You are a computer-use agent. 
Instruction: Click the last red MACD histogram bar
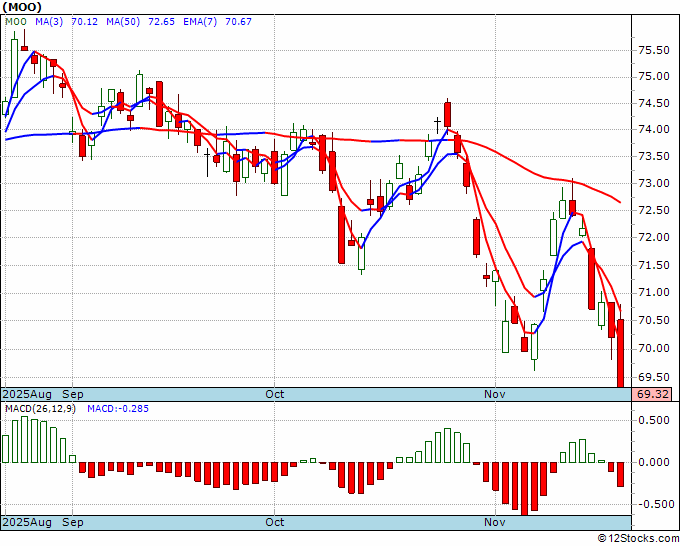point(621,474)
